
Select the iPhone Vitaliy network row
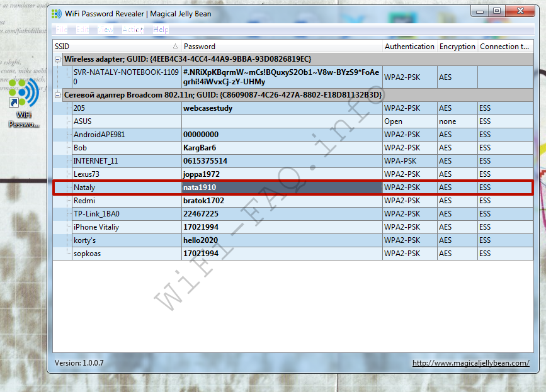coord(96,227)
